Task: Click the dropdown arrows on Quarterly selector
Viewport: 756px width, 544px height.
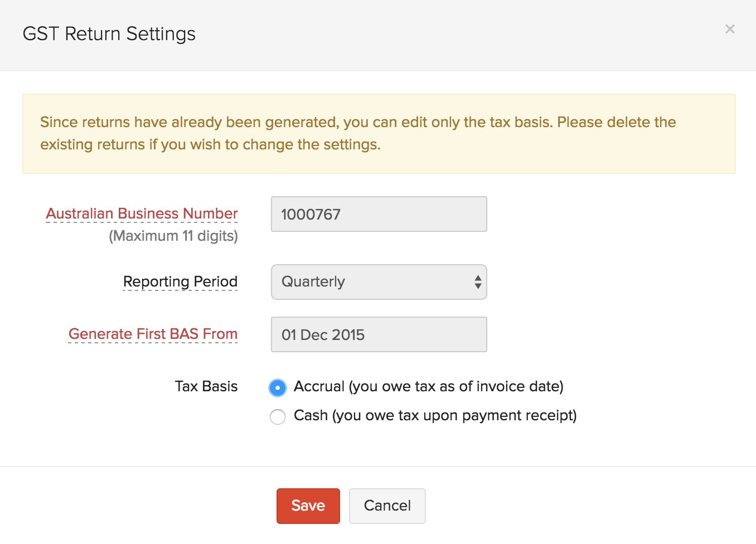Action: pyautogui.click(x=478, y=282)
